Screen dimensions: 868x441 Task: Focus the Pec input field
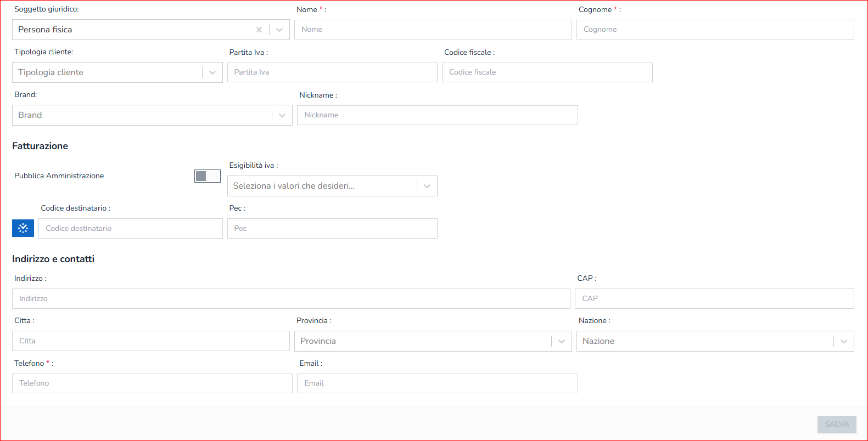click(332, 229)
